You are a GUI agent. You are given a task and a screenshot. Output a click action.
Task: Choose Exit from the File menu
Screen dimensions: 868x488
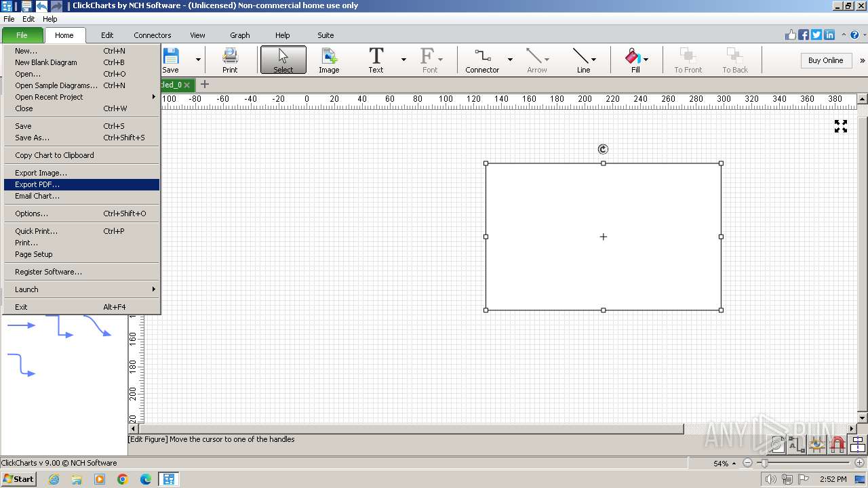(81, 307)
